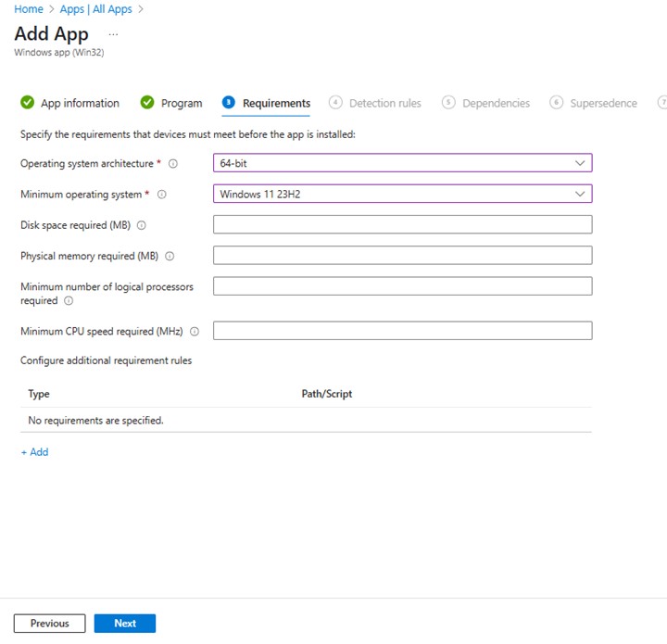Click info icon for logical processors required
Screen dimensions: 667x644
point(69,301)
